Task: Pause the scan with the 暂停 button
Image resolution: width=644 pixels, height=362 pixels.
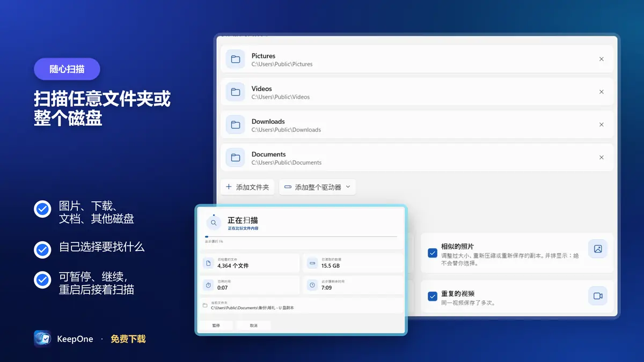Action: (x=216, y=326)
